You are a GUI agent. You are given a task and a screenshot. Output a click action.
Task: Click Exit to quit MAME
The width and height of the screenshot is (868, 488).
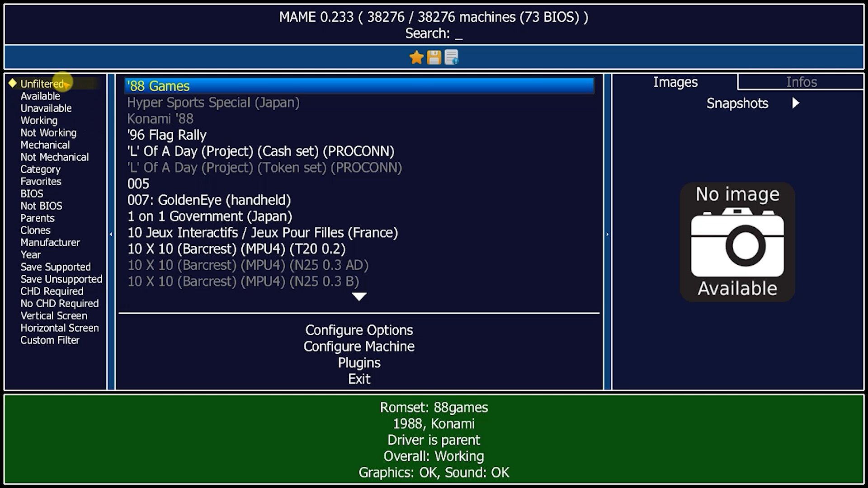pyautogui.click(x=359, y=379)
